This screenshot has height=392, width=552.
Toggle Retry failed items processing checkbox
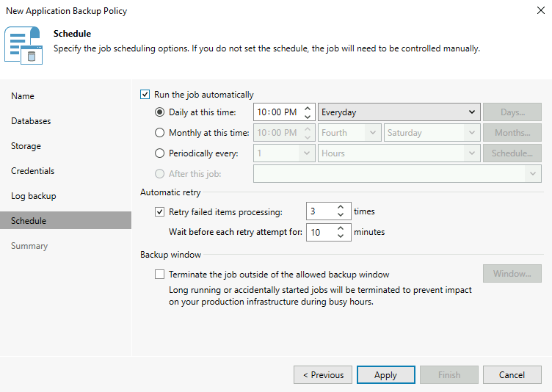[x=160, y=212]
